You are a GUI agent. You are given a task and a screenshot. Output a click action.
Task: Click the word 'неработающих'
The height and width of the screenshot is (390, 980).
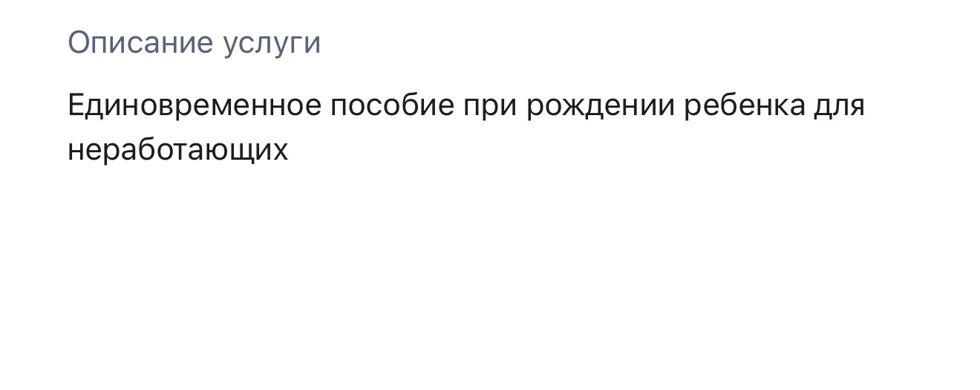point(177,151)
